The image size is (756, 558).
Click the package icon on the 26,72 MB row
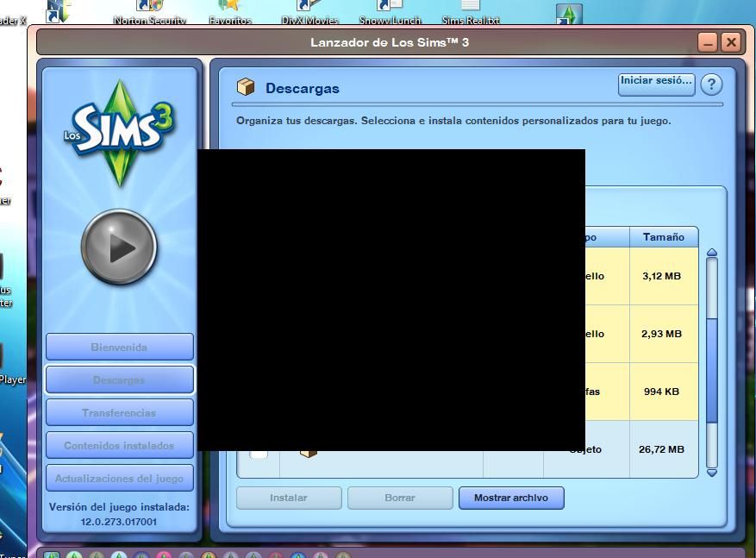coord(309,449)
